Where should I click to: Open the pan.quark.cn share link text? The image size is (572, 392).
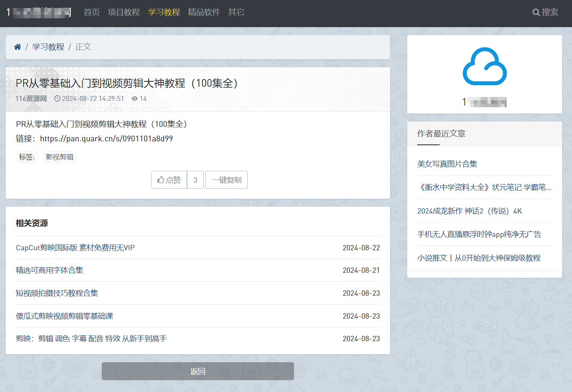point(106,139)
